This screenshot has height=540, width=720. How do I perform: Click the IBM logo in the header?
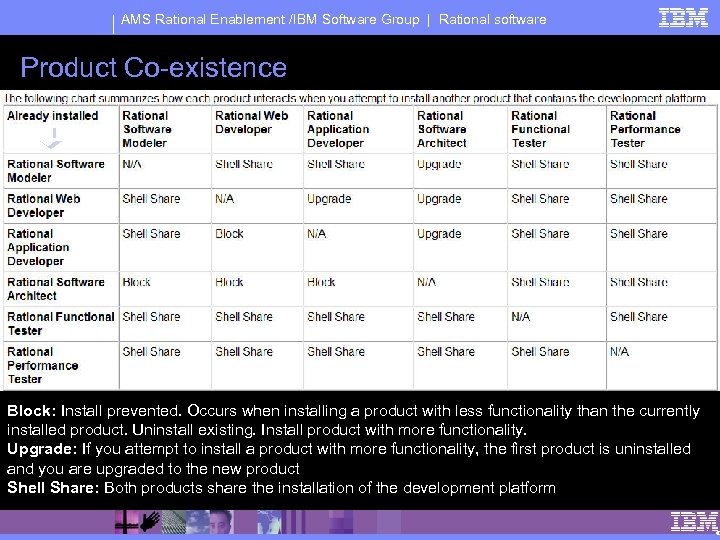point(683,18)
